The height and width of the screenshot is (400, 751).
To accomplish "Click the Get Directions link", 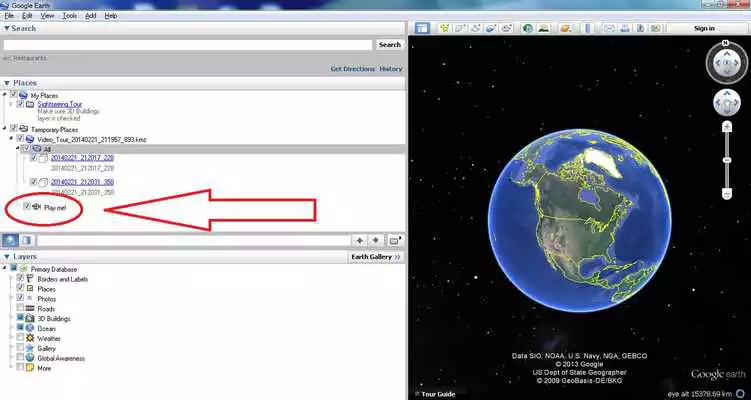I will coord(353,69).
